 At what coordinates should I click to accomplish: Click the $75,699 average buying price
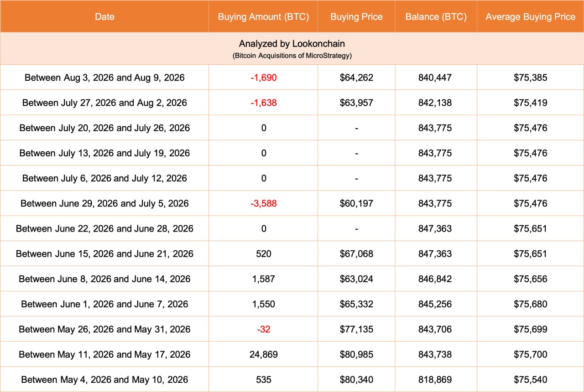pyautogui.click(x=531, y=329)
